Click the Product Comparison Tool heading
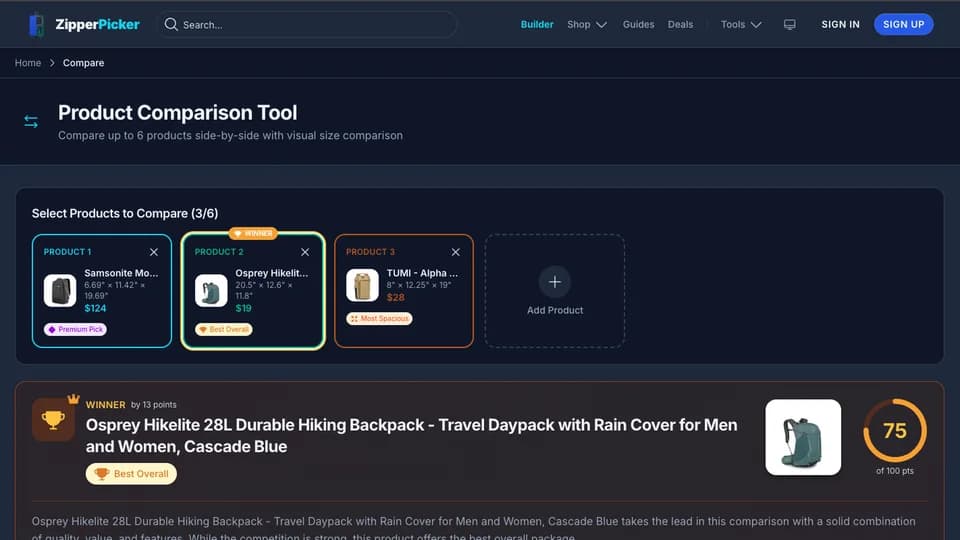This screenshot has height=540, width=960. tap(178, 113)
